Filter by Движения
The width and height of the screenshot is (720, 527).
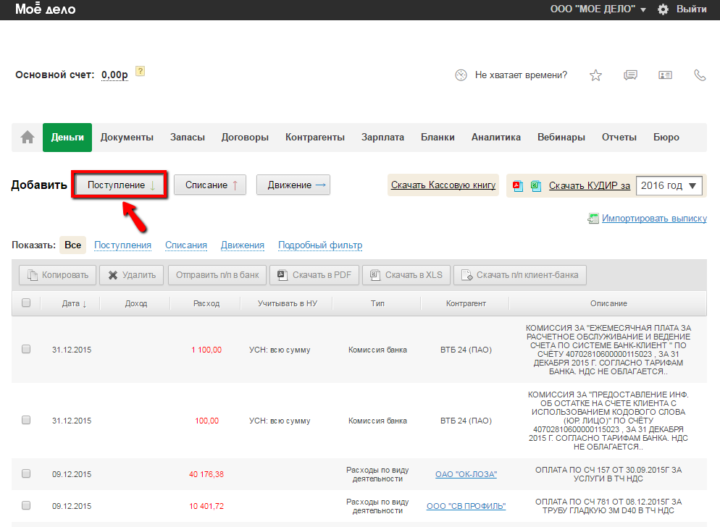(x=242, y=245)
